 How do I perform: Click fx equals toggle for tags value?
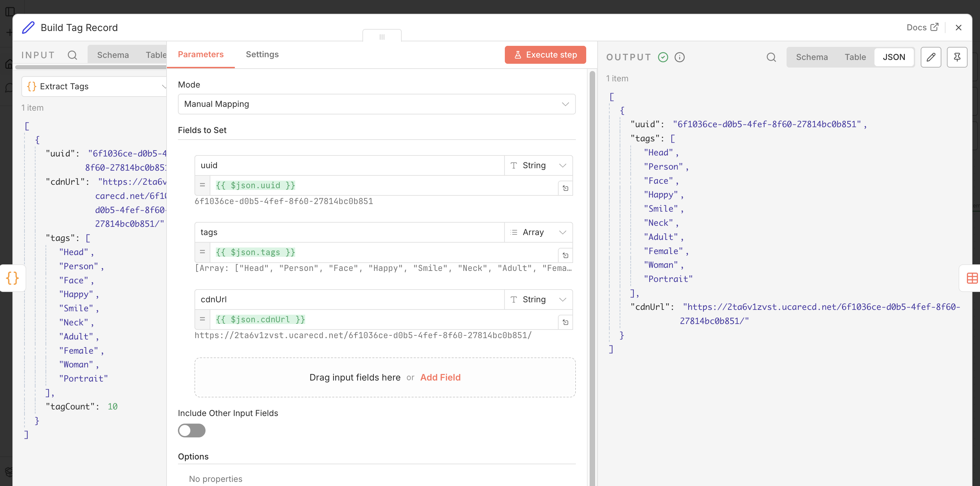[202, 253]
